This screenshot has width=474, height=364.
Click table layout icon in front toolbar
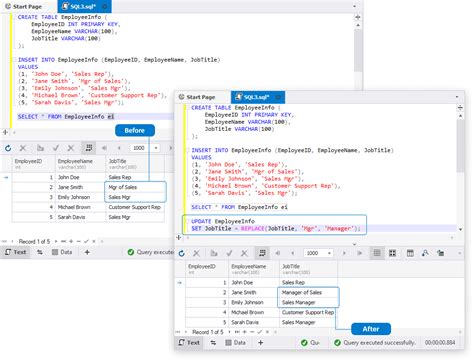[410, 253]
